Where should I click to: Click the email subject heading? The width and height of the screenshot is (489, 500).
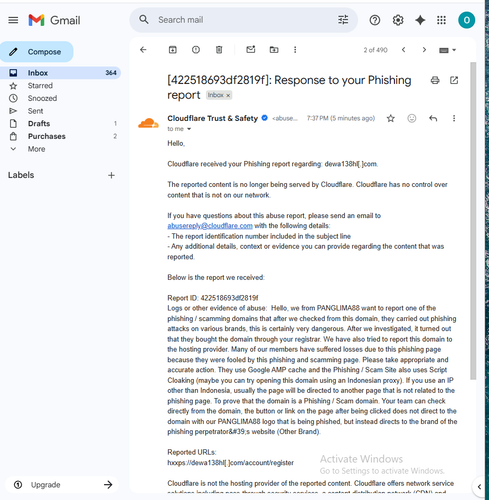[289, 87]
